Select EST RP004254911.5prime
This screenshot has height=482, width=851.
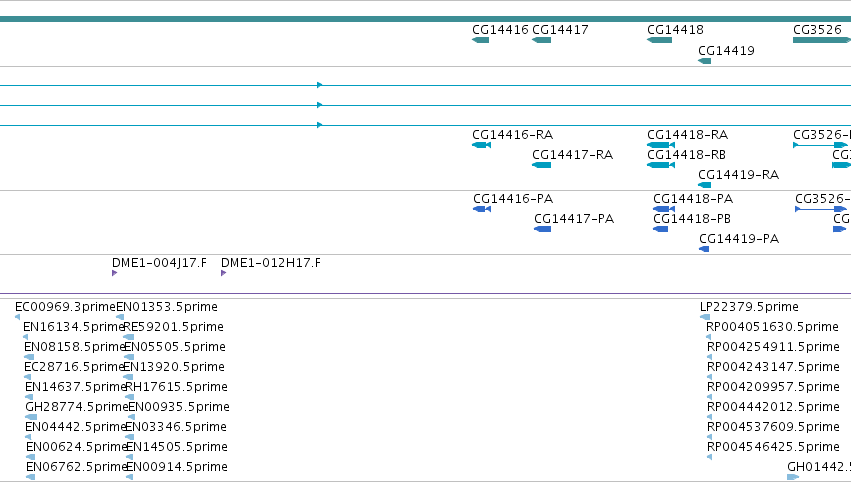tap(773, 347)
